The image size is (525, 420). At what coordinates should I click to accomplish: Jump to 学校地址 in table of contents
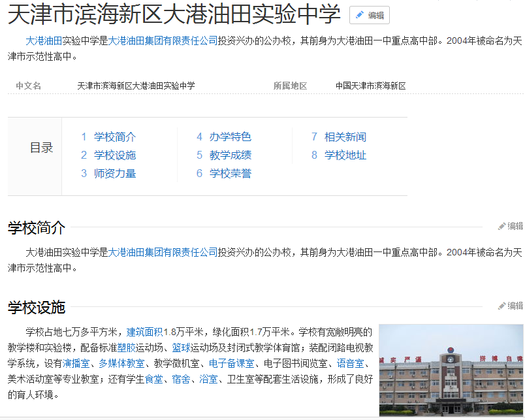[345, 155]
